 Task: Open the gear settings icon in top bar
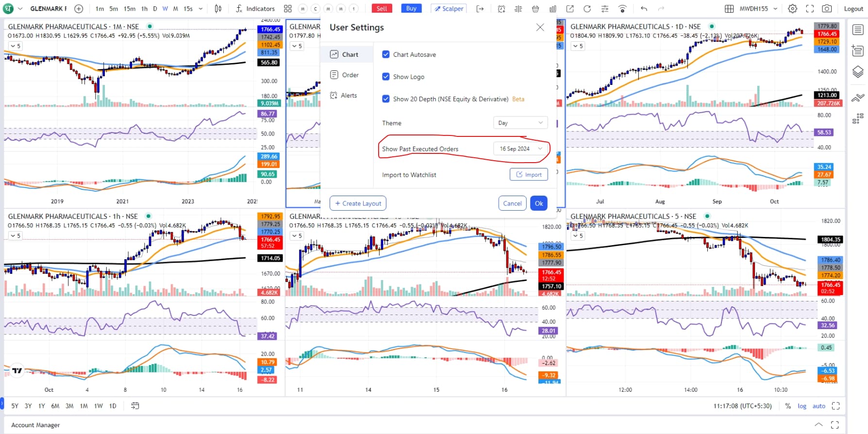(x=792, y=9)
